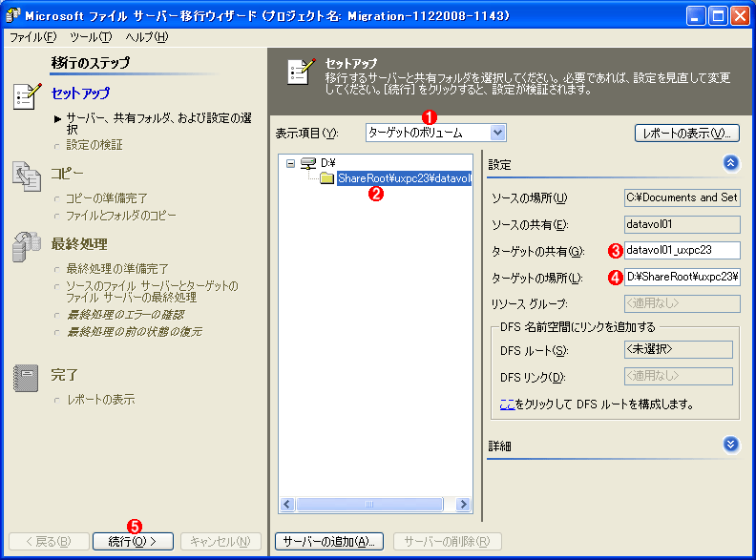The image size is (756, 560).
Task: Click the Completion notebook icon
Action: tap(26, 378)
